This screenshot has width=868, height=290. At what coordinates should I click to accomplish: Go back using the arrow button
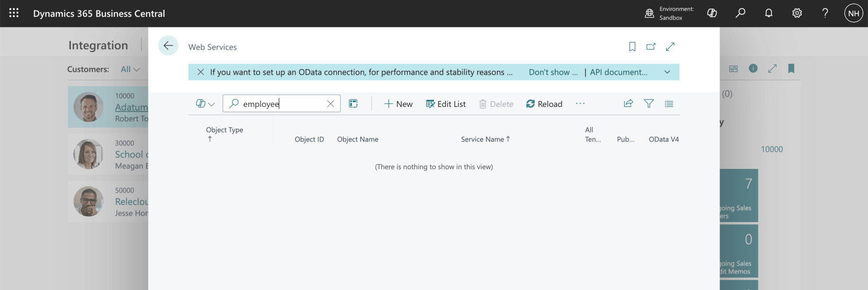pos(168,46)
